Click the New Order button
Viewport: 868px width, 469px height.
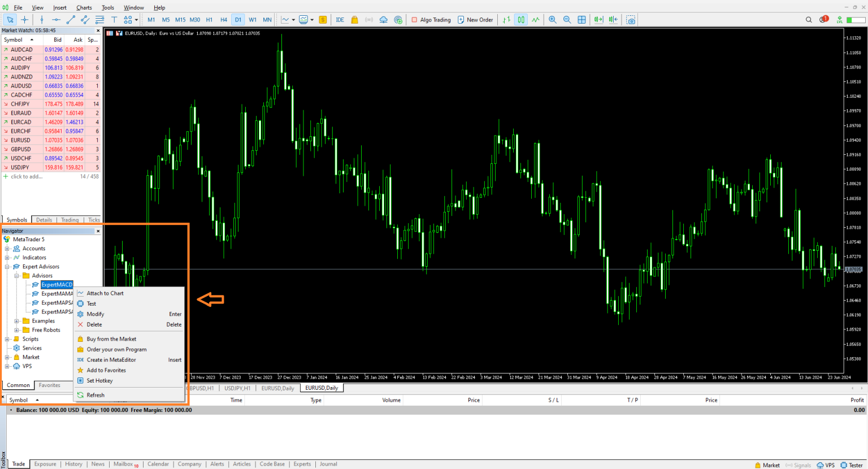click(475, 19)
